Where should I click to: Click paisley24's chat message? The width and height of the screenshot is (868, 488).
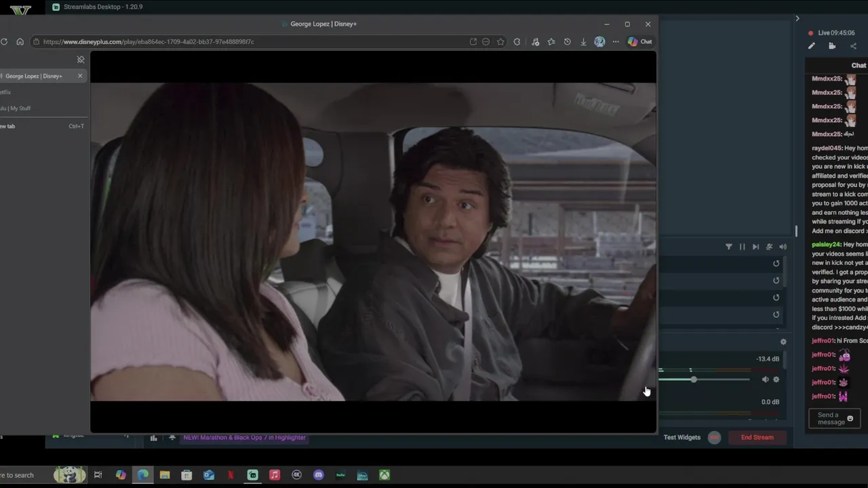tap(840, 286)
